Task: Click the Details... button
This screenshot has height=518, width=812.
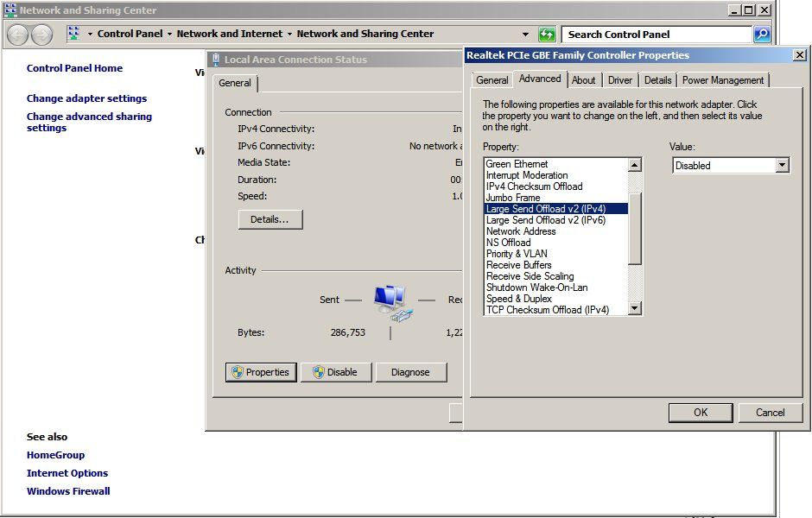Action: click(270, 219)
